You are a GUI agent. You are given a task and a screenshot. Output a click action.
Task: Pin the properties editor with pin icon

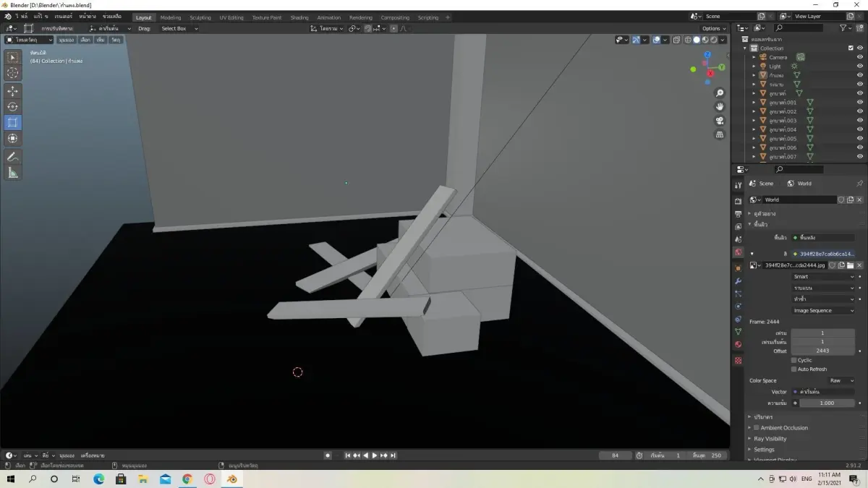coord(859,184)
